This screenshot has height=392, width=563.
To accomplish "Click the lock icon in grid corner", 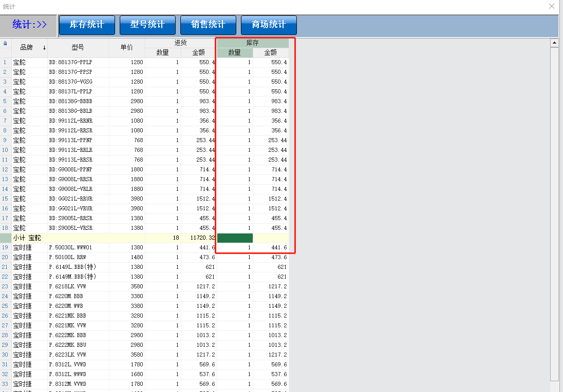I will pyautogui.click(x=5, y=43).
